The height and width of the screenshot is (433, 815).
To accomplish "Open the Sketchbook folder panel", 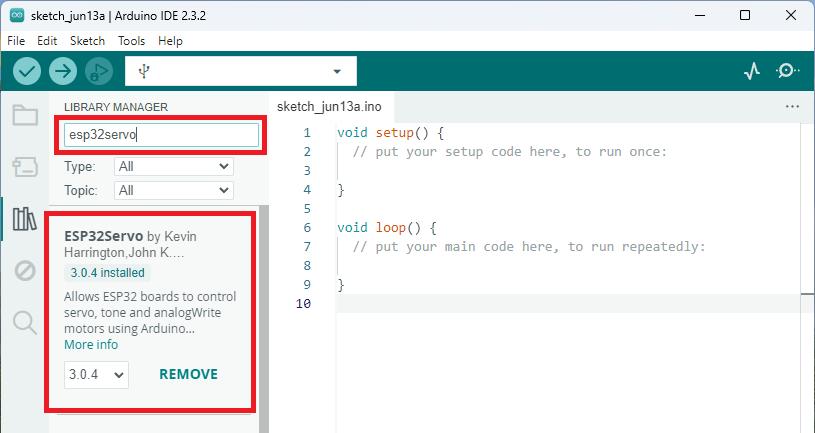I will click(x=25, y=115).
